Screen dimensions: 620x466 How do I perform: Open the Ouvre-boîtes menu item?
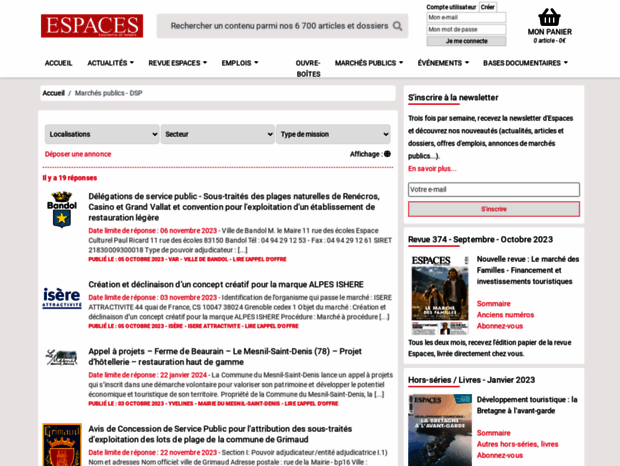tap(308, 68)
